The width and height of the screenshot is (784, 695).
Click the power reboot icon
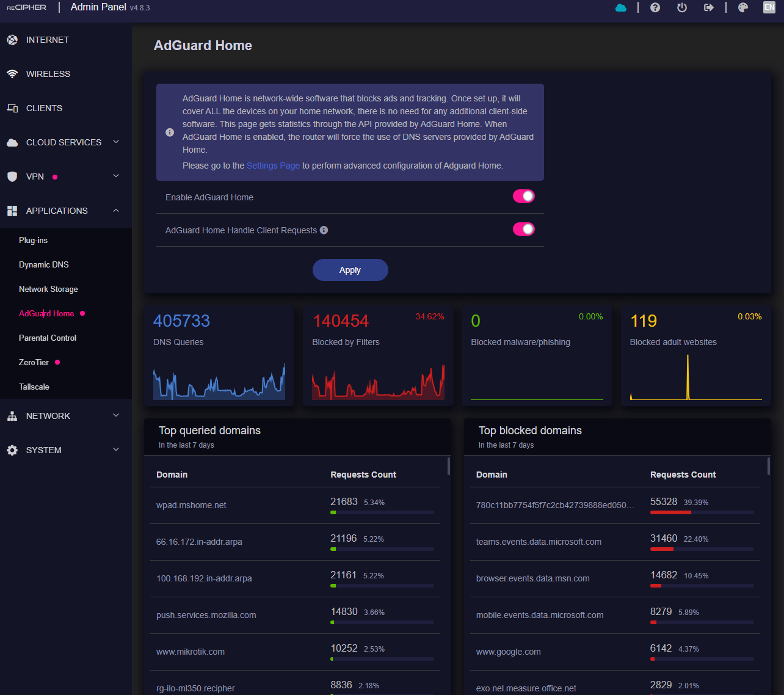pyautogui.click(x=682, y=8)
